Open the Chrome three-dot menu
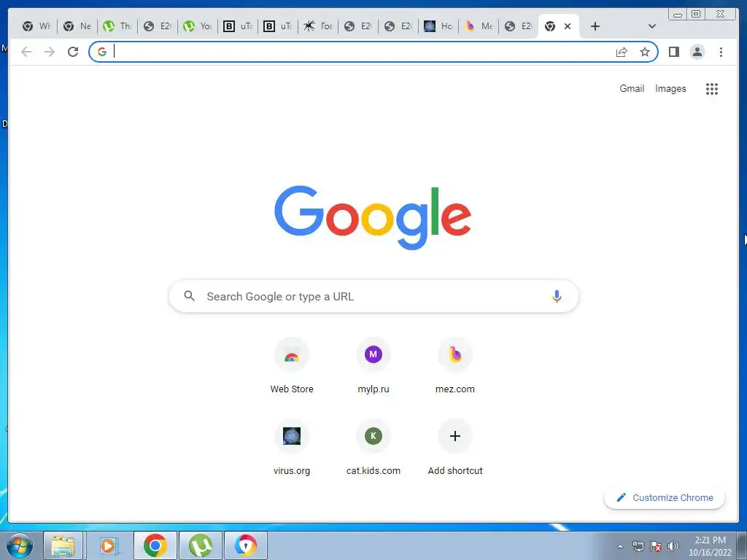 tap(721, 52)
